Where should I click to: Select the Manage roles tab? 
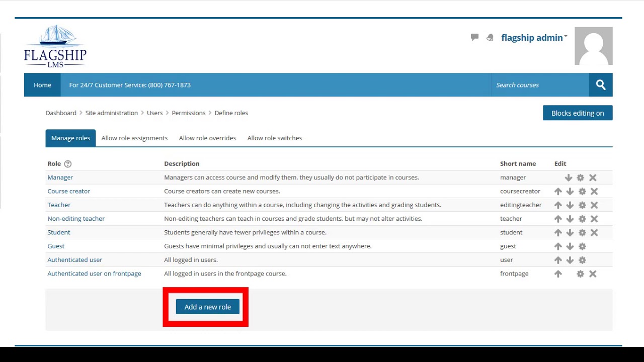click(70, 138)
